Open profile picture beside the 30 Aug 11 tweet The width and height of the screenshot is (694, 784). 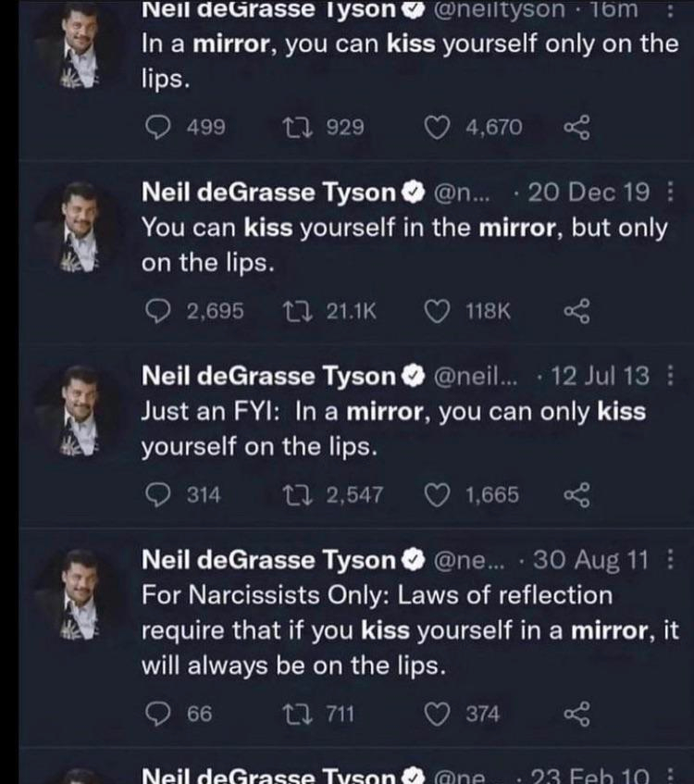coord(81,594)
